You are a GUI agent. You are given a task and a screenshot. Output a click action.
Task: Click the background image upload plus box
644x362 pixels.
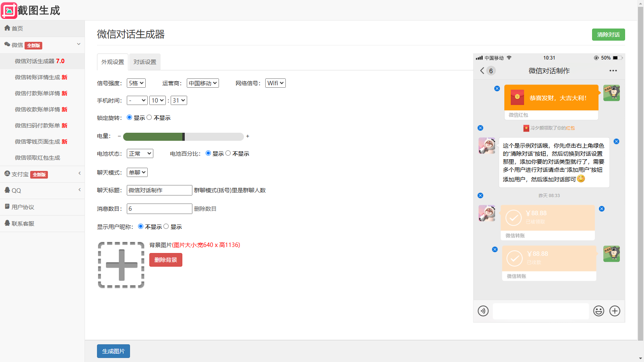(121, 265)
